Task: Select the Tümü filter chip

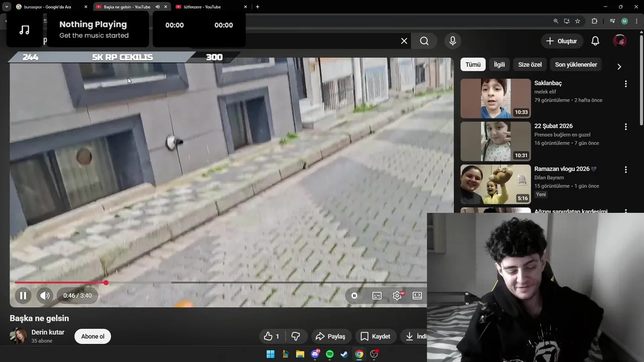Action: [x=473, y=64]
